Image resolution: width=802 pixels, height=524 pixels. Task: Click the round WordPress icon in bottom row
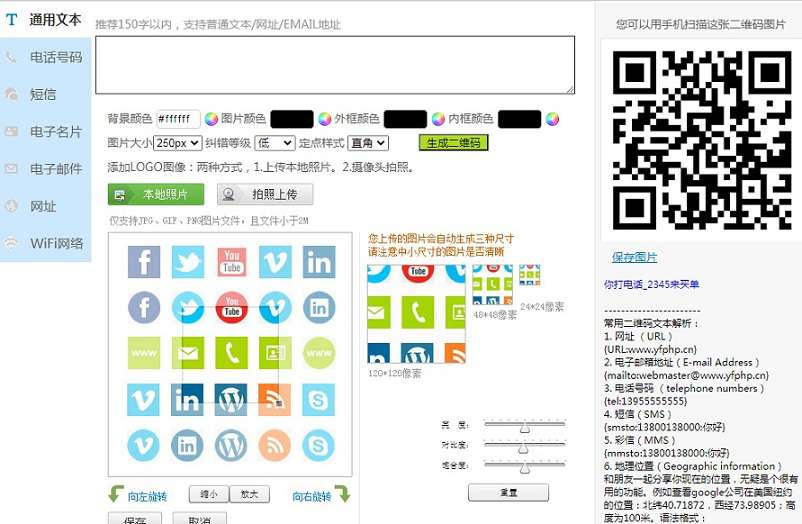tap(232, 446)
